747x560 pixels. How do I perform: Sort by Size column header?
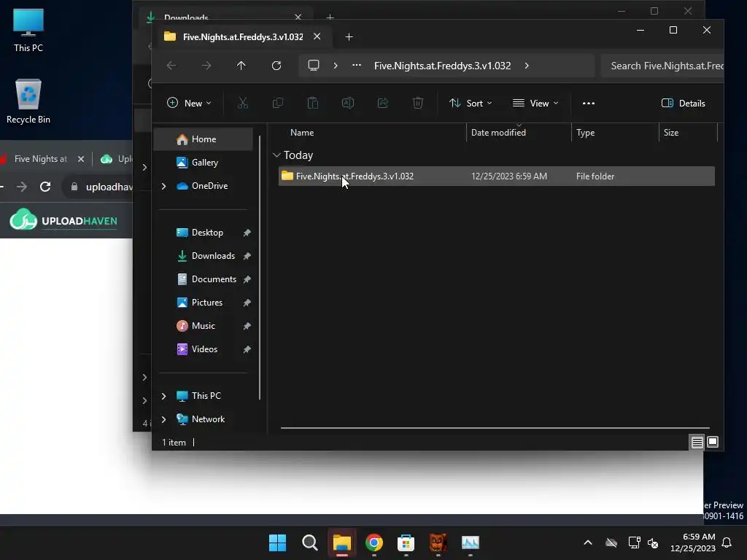[671, 133]
